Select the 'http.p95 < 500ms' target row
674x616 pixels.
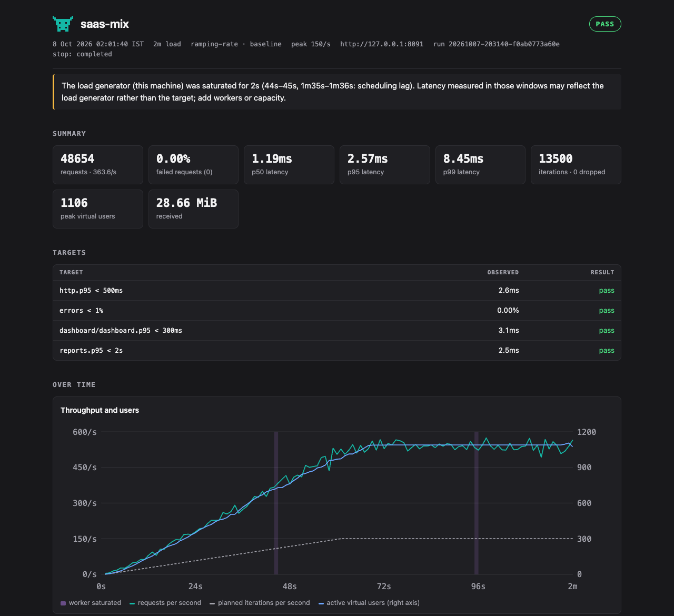coord(337,291)
